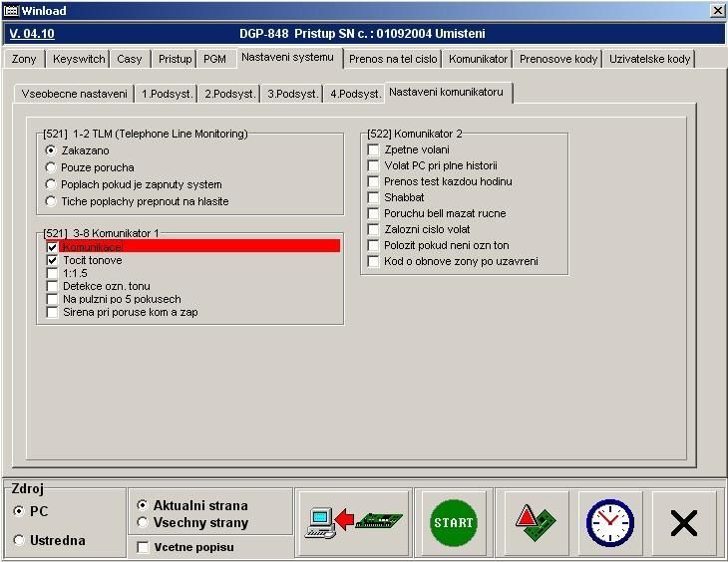This screenshot has width=728, height=562.
Task: Toggle the Zpetne volani checkbox
Action: coord(374,149)
